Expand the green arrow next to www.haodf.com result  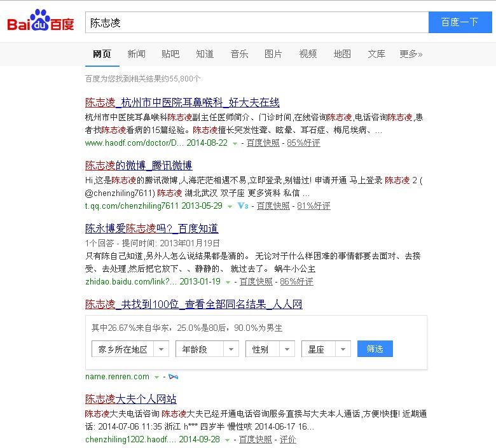pyautogui.click(x=235, y=144)
